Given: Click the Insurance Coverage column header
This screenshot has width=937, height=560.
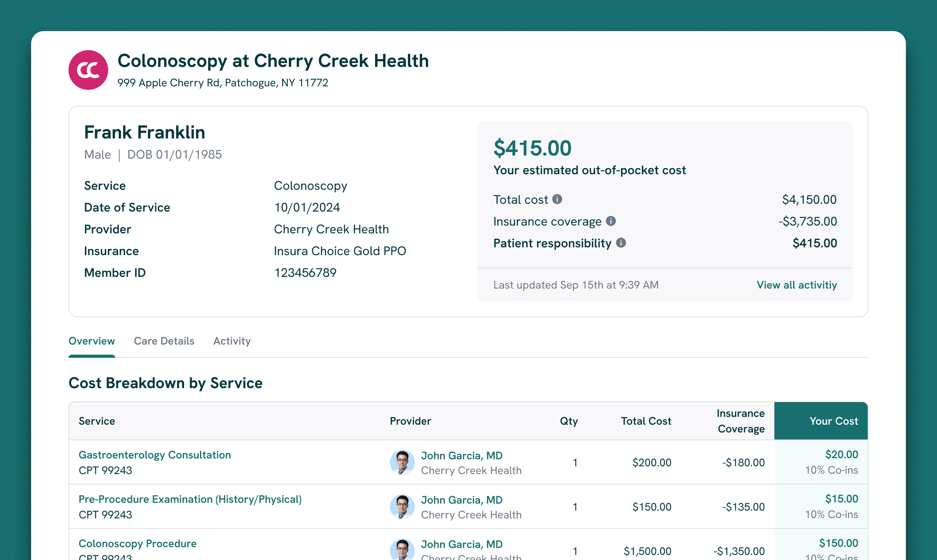Looking at the screenshot, I should 740,421.
